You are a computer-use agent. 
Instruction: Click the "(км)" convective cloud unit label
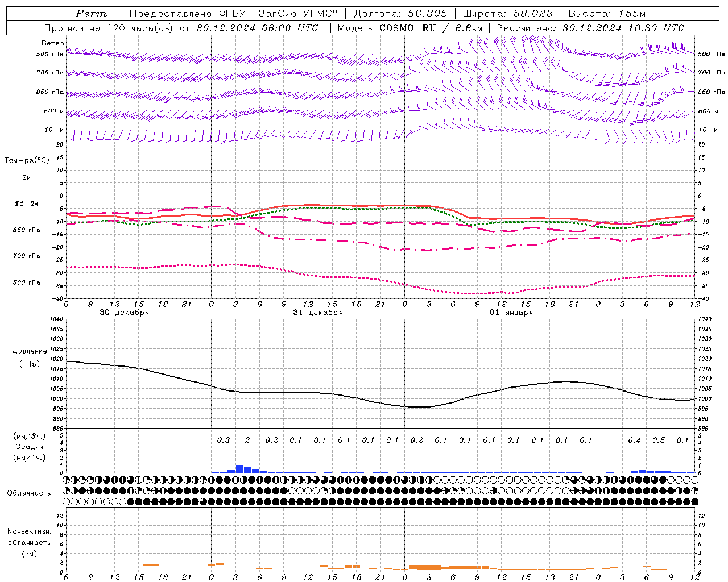30,553
